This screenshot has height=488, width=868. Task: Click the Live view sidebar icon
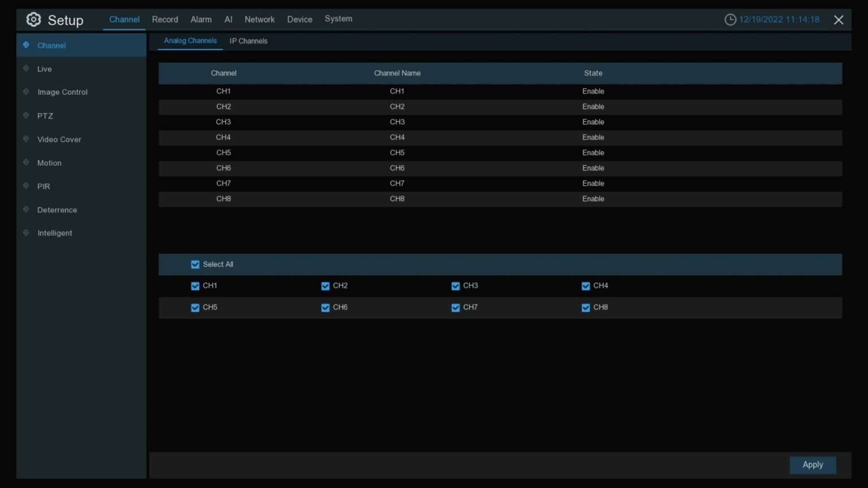point(26,68)
